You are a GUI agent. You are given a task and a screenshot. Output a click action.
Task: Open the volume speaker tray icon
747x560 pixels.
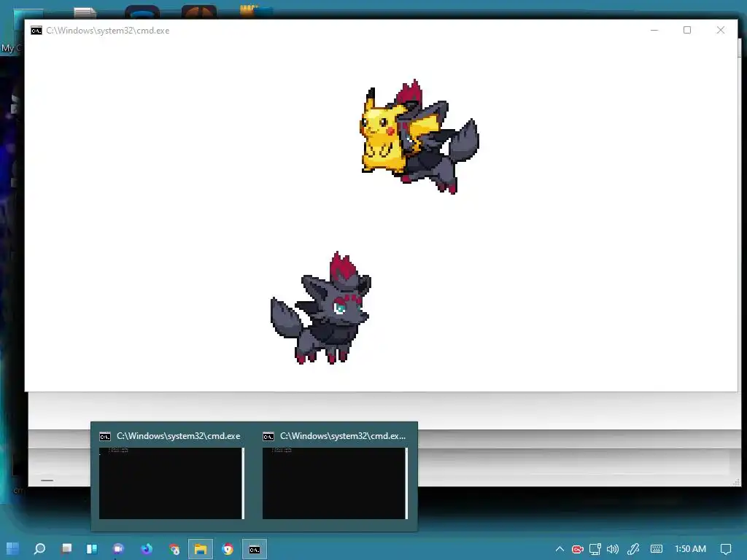click(613, 549)
